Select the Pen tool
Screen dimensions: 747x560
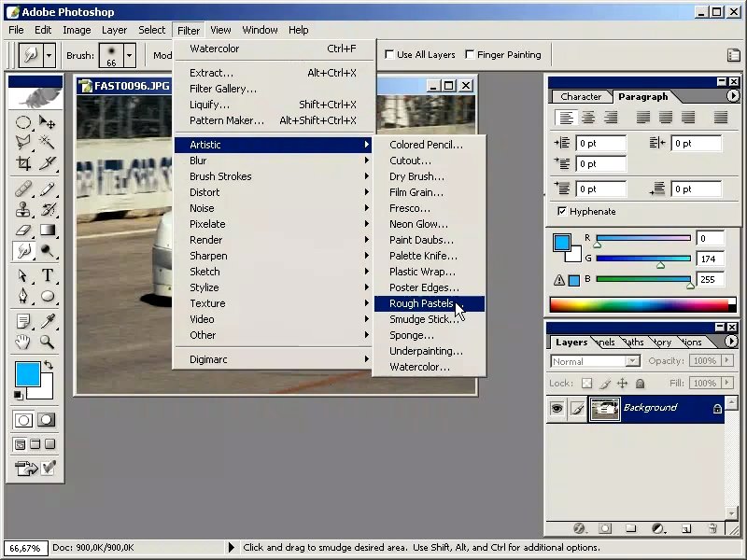pyautogui.click(x=22, y=296)
